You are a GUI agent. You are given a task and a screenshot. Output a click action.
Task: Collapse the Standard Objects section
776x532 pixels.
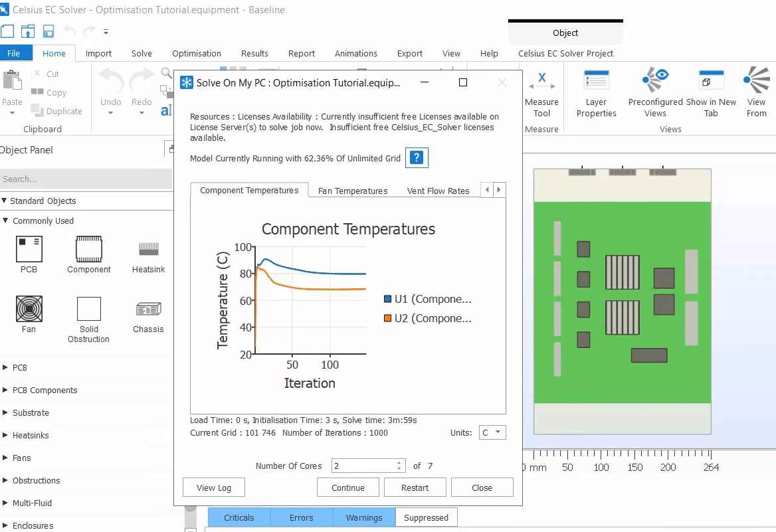point(5,201)
